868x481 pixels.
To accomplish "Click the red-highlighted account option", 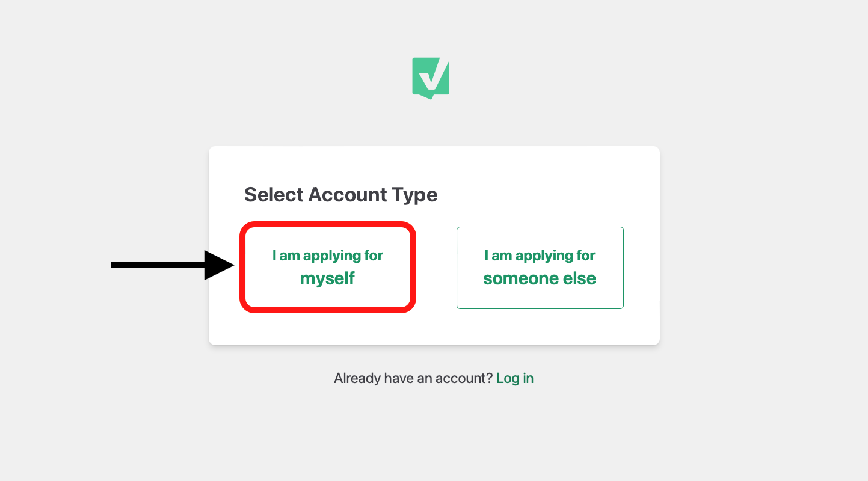I will pos(327,267).
